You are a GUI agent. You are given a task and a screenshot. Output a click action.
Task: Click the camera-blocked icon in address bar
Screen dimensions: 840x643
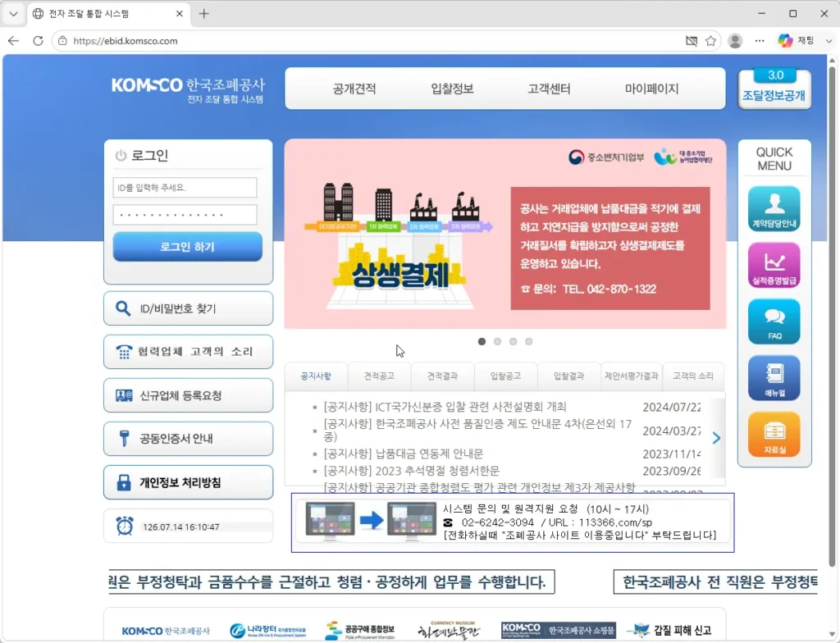(692, 41)
